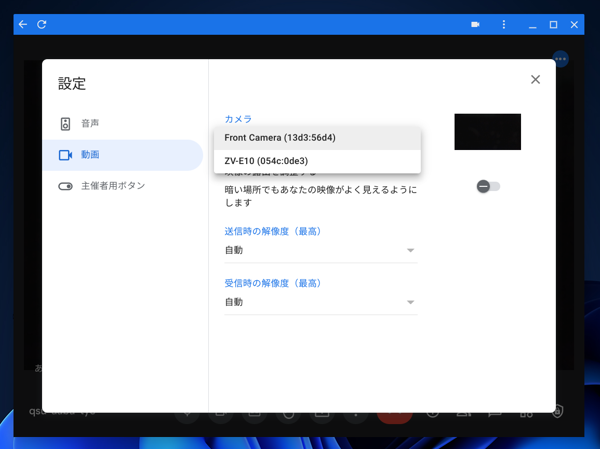Click the 設定 dialog heading
The height and width of the screenshot is (449, 600).
[72, 84]
